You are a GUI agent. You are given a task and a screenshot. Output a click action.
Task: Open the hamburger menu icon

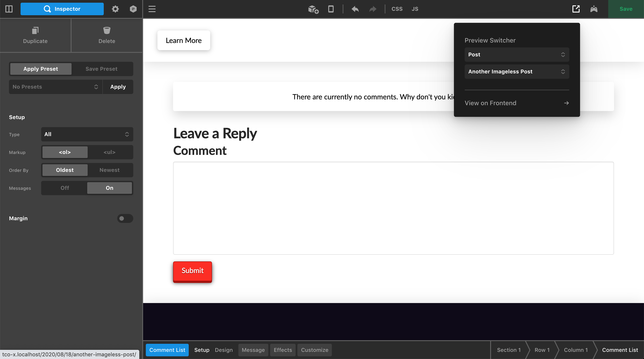[152, 9]
